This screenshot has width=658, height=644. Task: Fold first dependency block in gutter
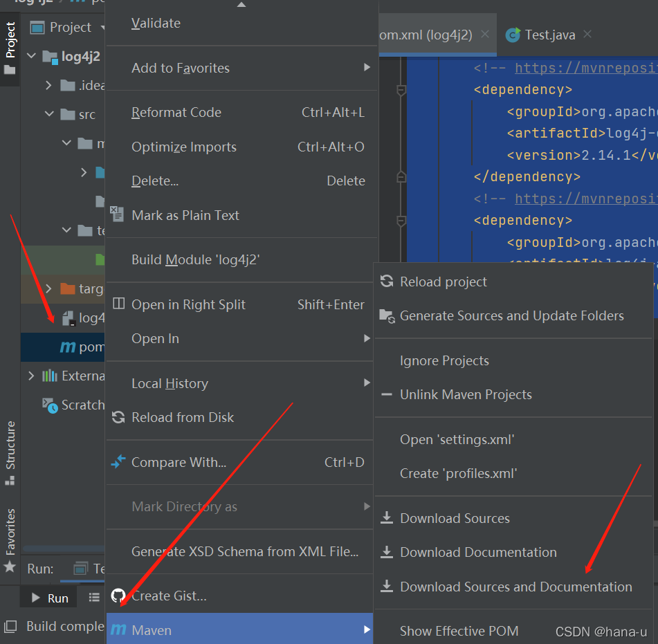click(401, 90)
